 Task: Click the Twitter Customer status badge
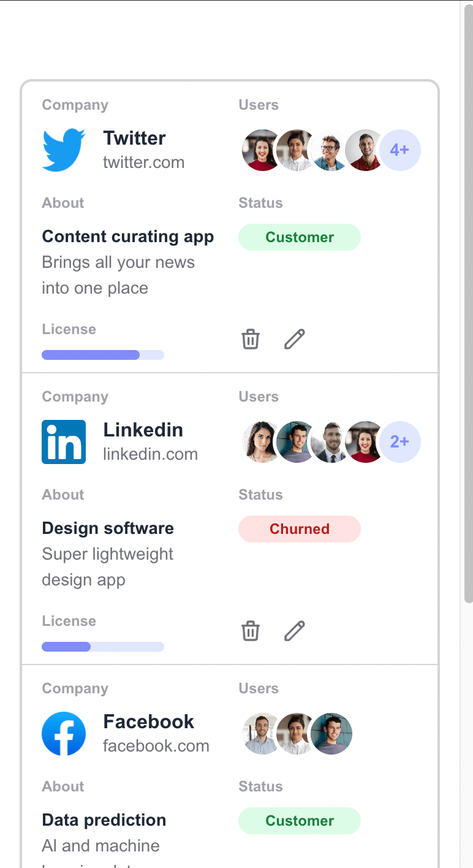point(300,237)
